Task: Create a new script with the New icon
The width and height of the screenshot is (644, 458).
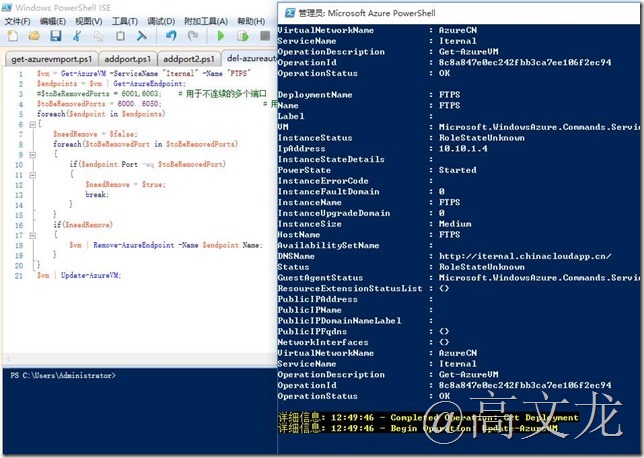Action: (x=12, y=36)
